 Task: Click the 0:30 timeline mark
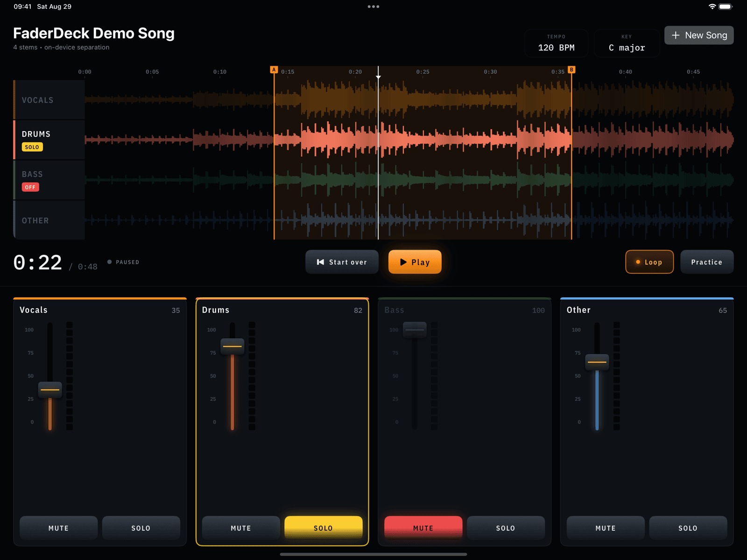(490, 72)
